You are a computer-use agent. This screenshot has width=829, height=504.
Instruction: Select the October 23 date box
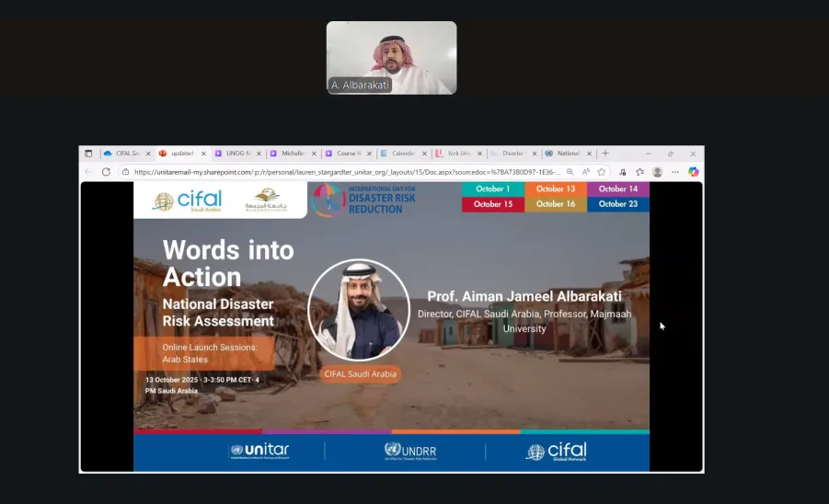[618, 204]
